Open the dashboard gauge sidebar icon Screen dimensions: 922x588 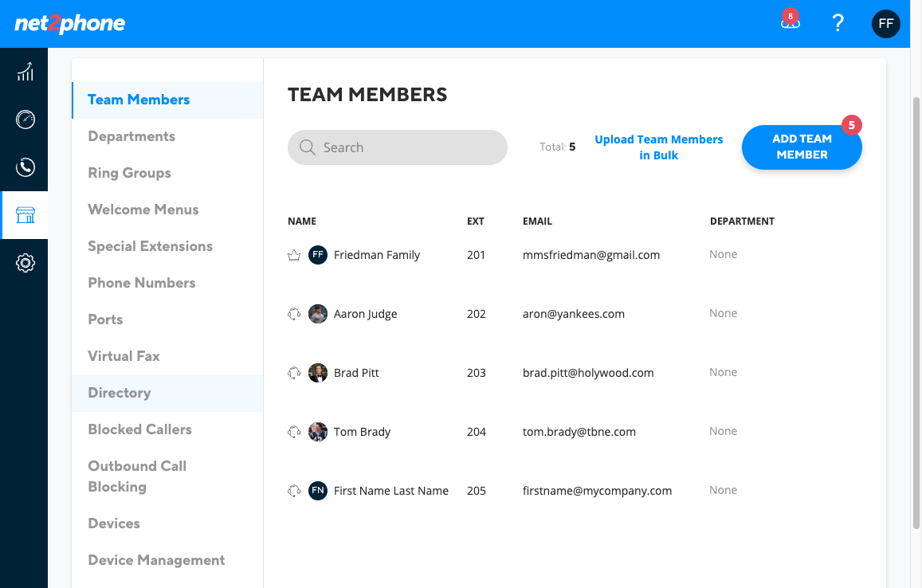click(25, 120)
